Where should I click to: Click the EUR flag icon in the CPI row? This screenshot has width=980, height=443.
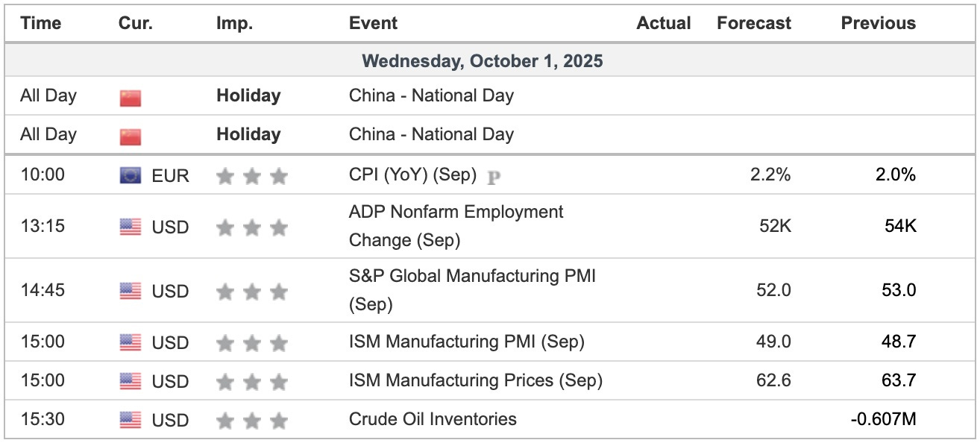pyautogui.click(x=130, y=176)
